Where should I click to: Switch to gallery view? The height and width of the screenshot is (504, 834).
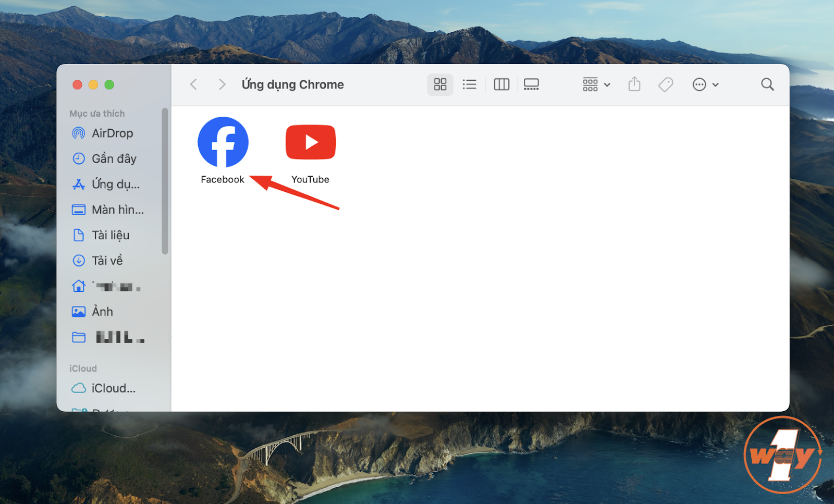(531, 84)
